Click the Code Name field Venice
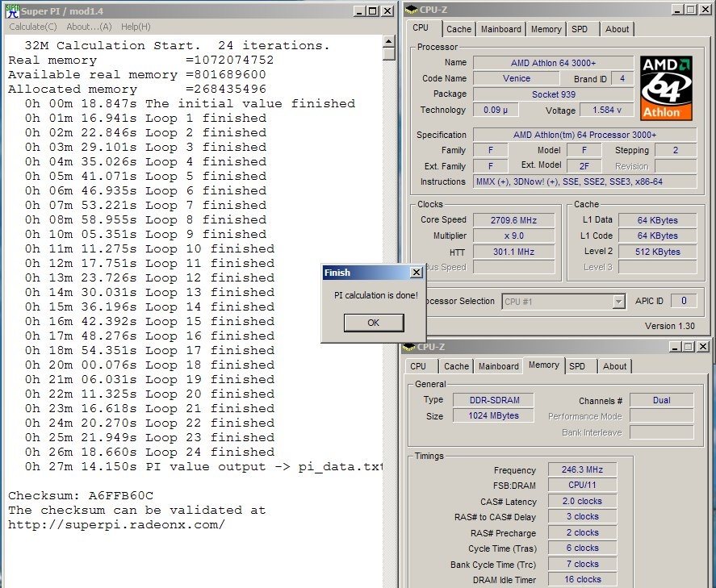 517,78
